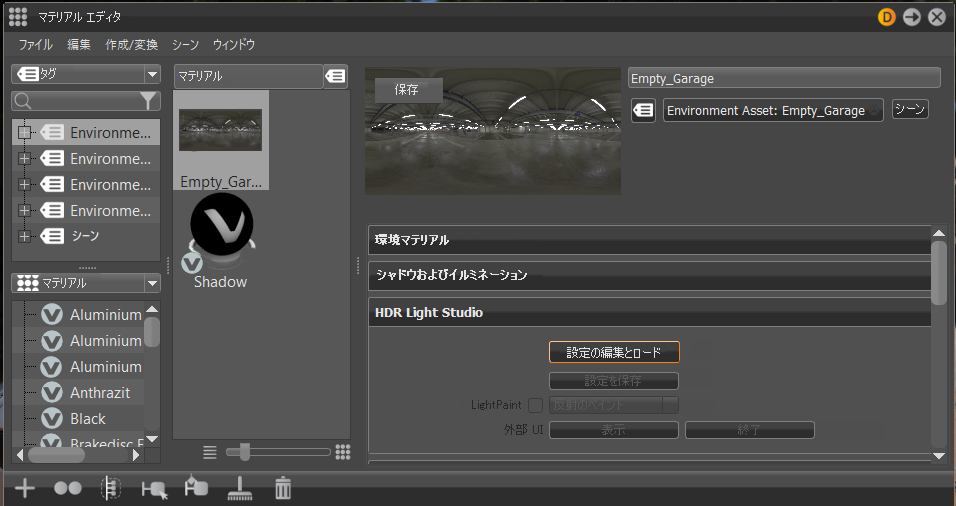Click the plus add material icon

pyautogui.click(x=25, y=488)
